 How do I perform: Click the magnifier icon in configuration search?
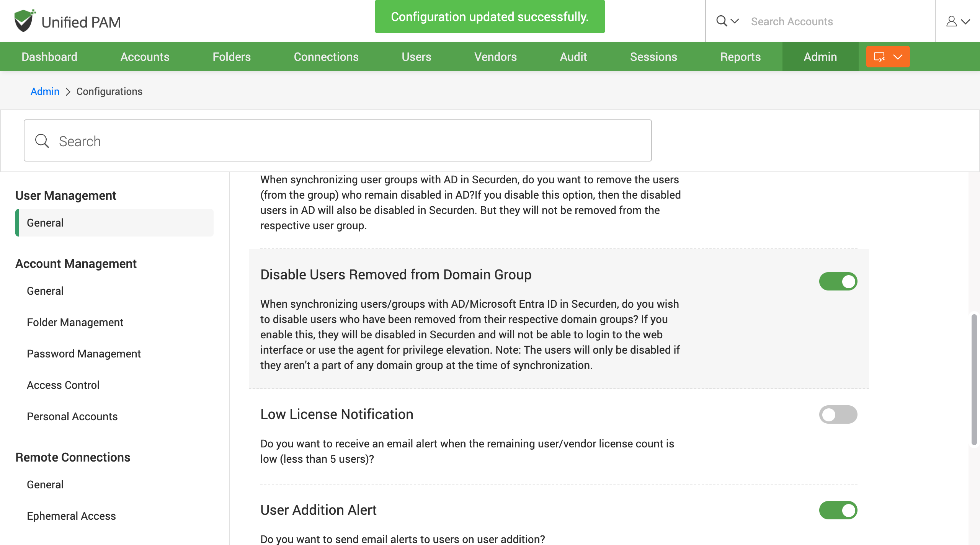point(42,141)
